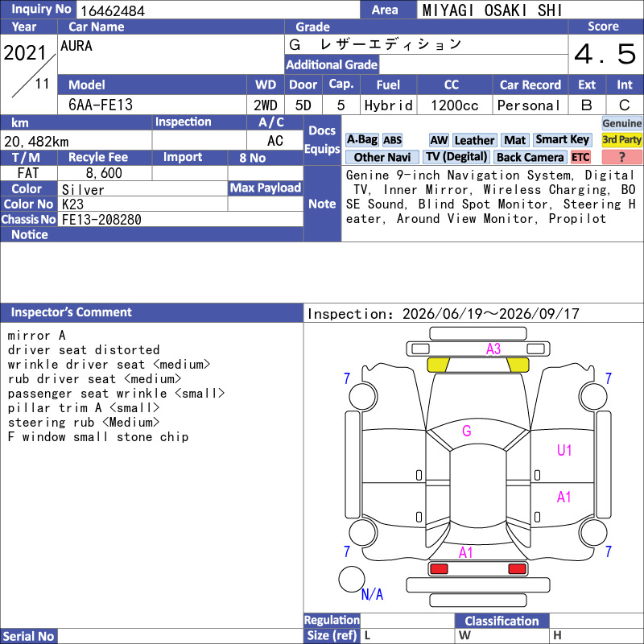Click the A/C value AC
Screen dimensions: 644x644
(x=275, y=141)
